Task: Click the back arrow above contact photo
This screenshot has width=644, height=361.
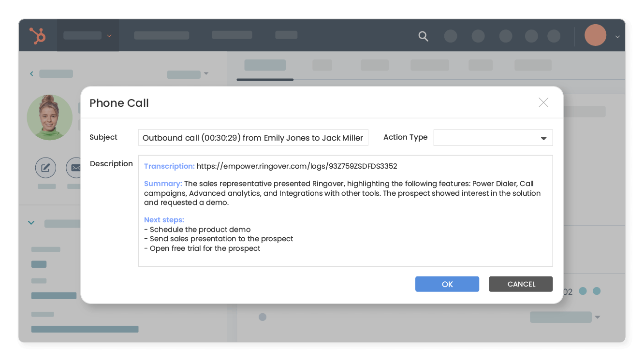Action: click(31, 74)
